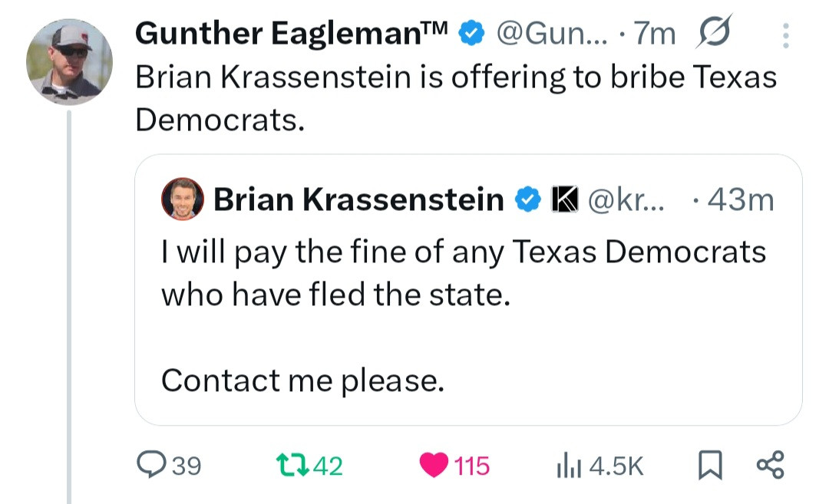Click the Brian Krassenstein display name
Viewport: 829px width, 504px height.
click(x=358, y=199)
